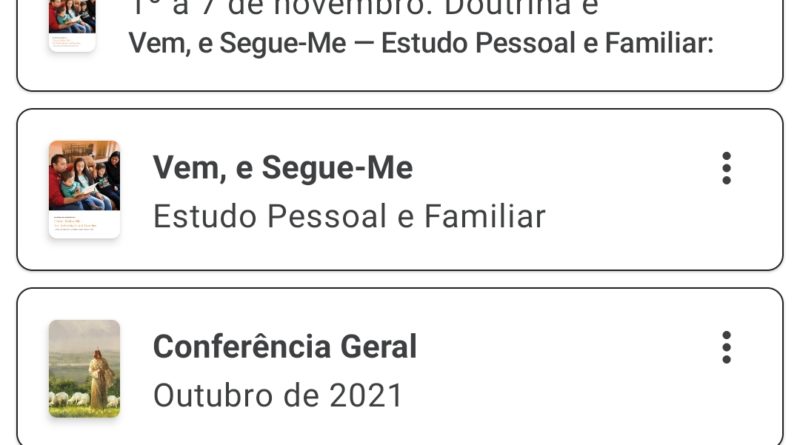Image resolution: width=800 pixels, height=445 pixels.
Task: Click the "Estudo Pessoal e Familiar" subtitle
Action: (349, 216)
